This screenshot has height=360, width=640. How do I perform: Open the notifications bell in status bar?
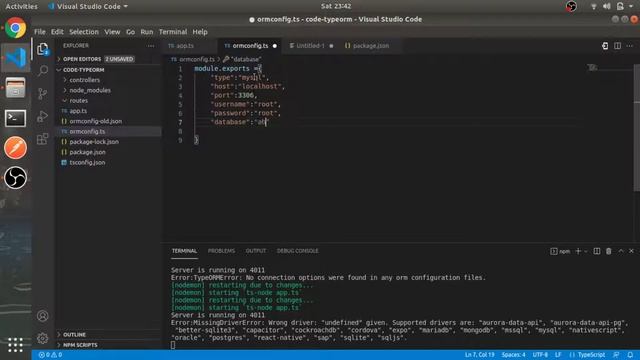click(631, 355)
